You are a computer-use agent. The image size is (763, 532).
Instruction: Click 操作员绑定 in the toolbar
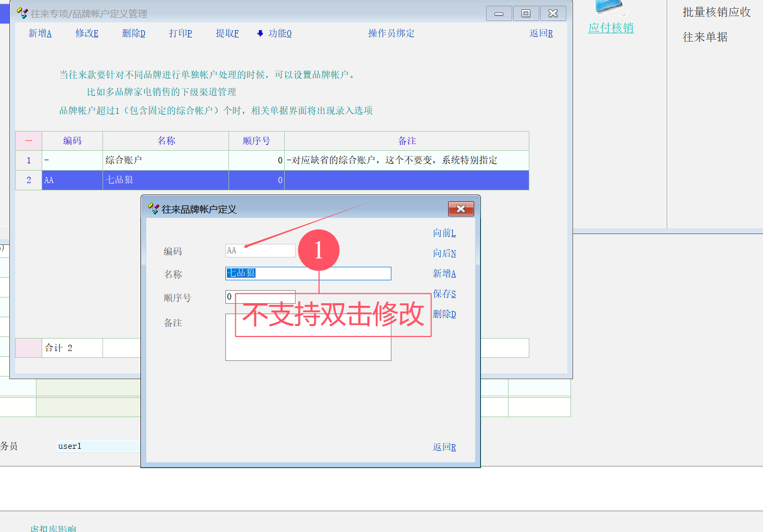391,33
